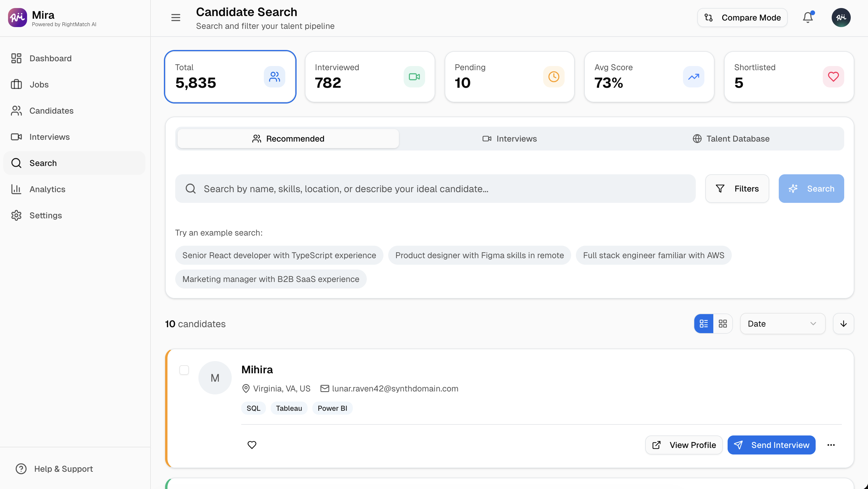The width and height of the screenshot is (868, 489).
Task: Select Mihira's candidate checkbox
Action: coord(184,370)
